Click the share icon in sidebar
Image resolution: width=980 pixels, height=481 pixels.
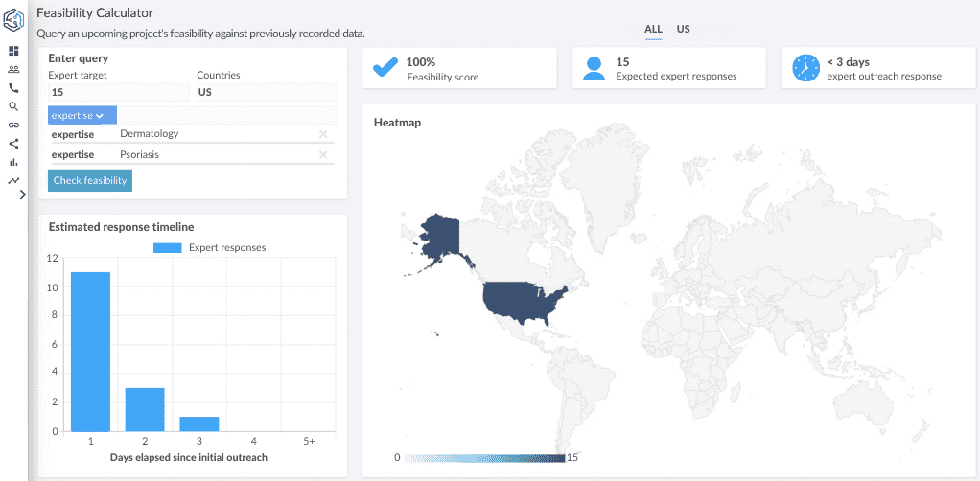click(x=13, y=144)
